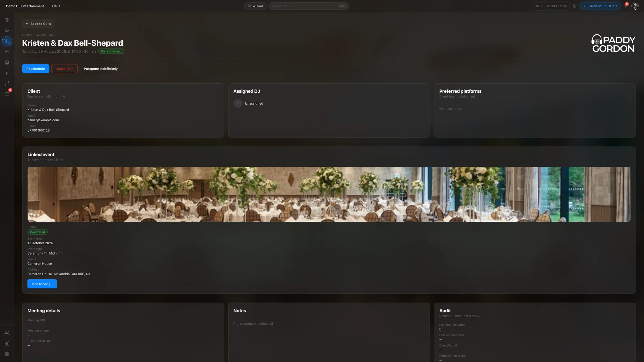644x362 pixels.
Task: Open the Client card profile
Action: [x=123, y=110]
